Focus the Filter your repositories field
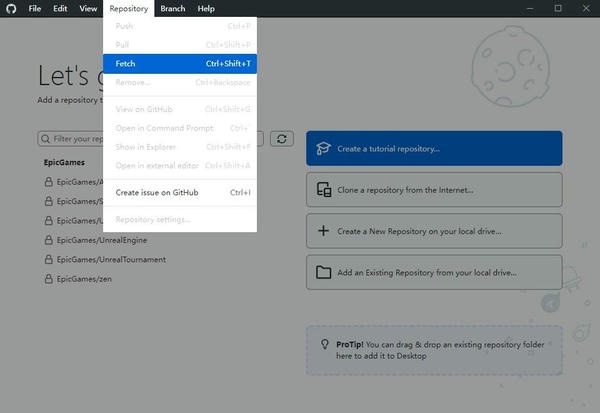 click(151, 139)
